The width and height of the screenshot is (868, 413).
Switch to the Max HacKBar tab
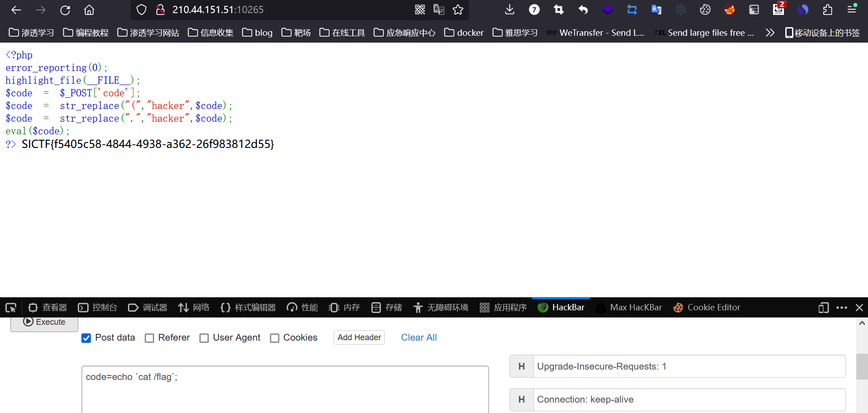pyautogui.click(x=629, y=308)
